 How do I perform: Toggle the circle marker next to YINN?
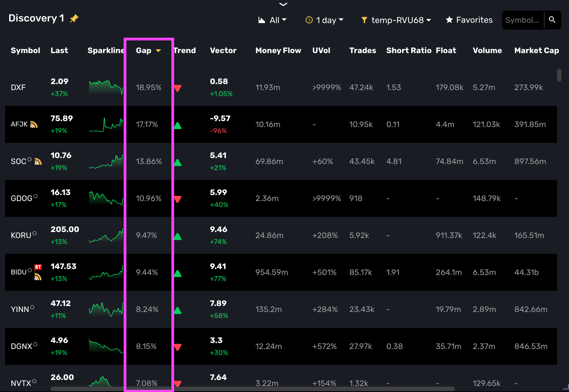(x=32, y=307)
